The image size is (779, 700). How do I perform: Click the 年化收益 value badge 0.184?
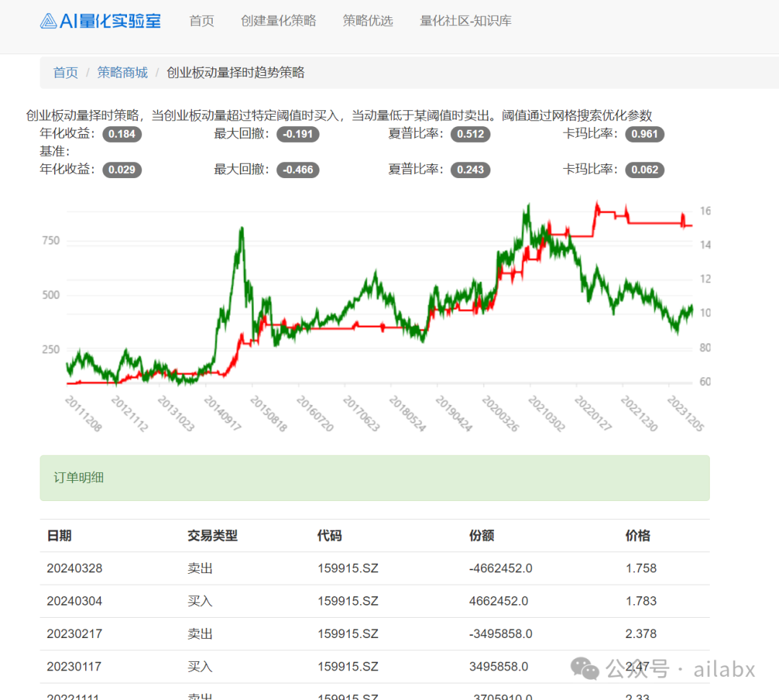point(122,134)
